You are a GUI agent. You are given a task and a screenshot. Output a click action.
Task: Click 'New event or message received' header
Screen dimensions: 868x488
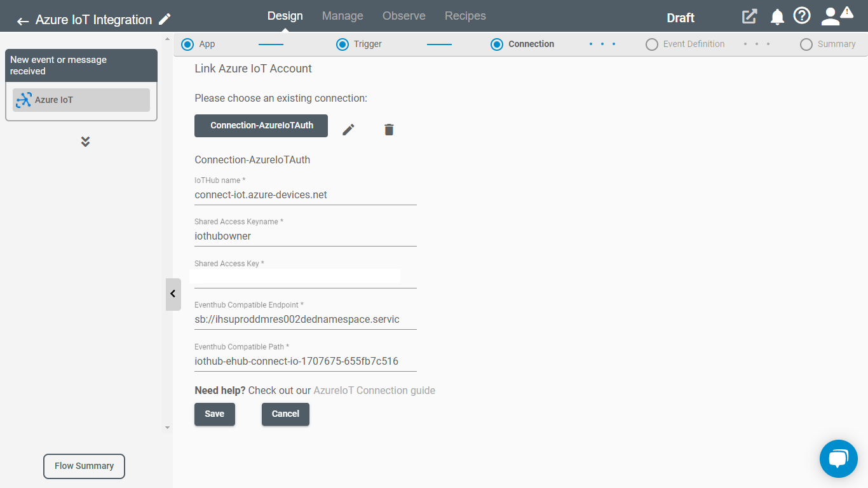click(81, 65)
